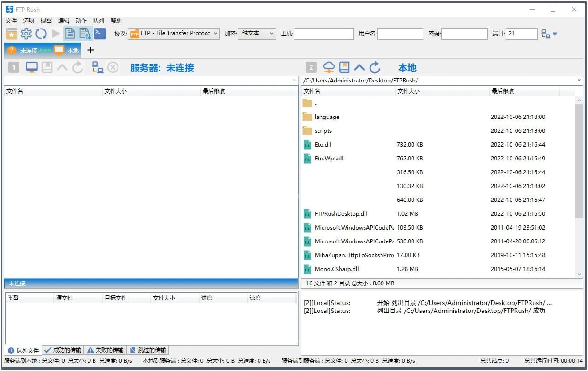Open settings via the gear icon
The width and height of the screenshot is (588, 371).
coord(26,34)
